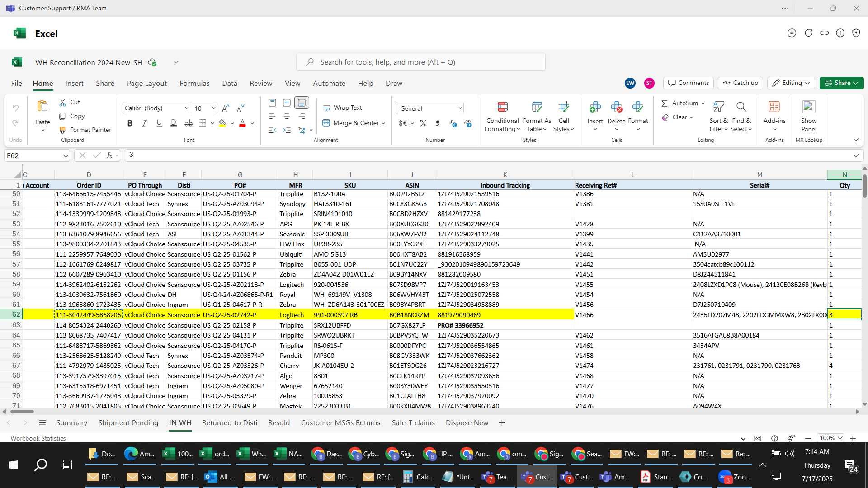Toggle bold formatting
The height and width of the screenshot is (488, 868).
pos(130,123)
